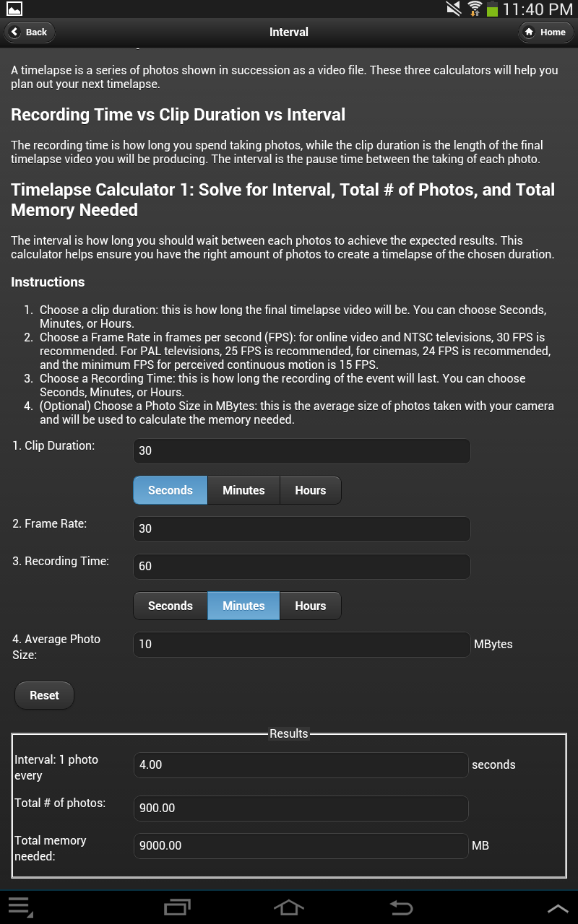Click the Interval result field
The width and height of the screenshot is (578, 924).
[x=301, y=764]
